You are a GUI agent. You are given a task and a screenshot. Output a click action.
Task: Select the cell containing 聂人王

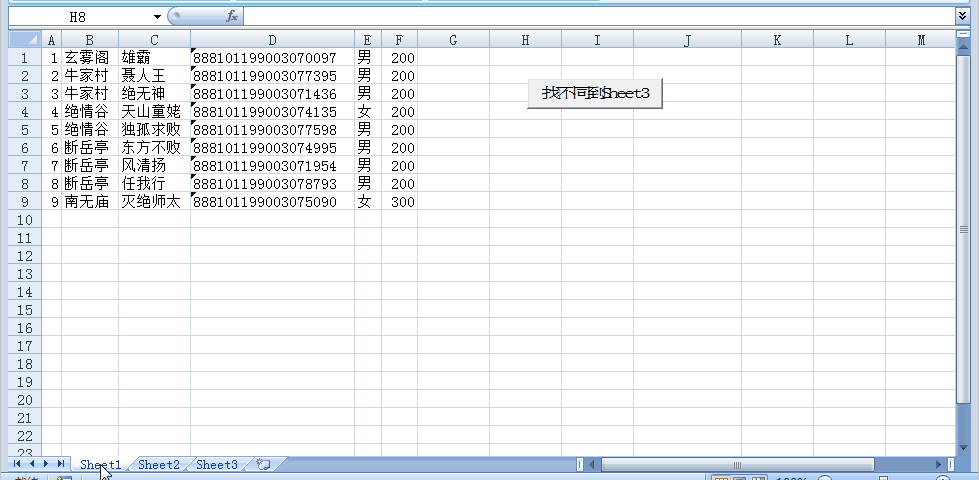tap(154, 76)
